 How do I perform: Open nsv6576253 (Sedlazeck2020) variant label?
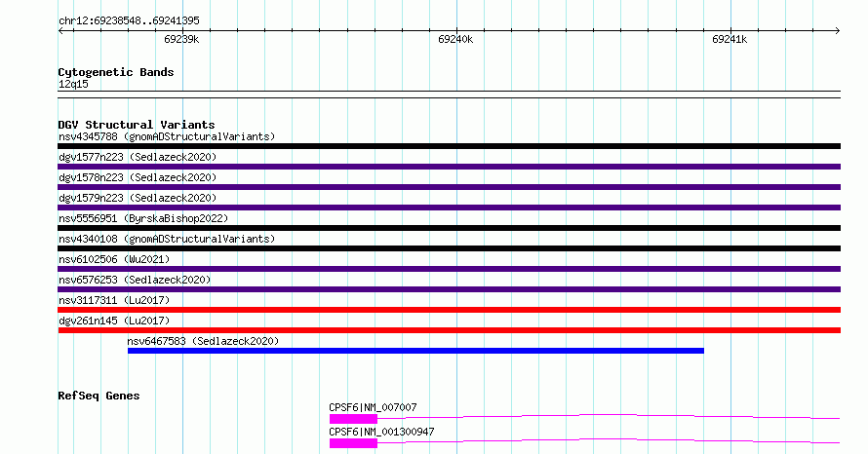135,280
